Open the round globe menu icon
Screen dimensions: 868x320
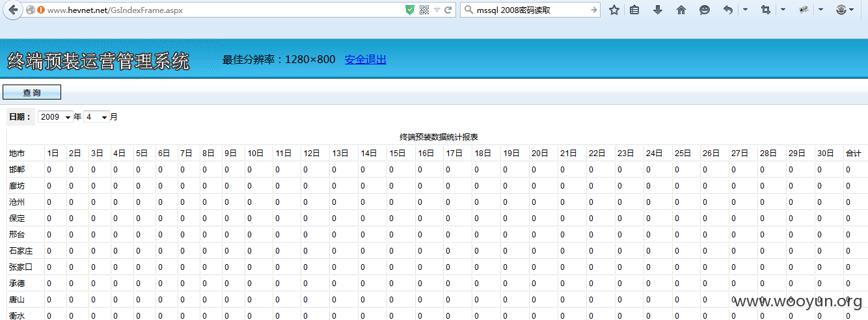tap(841, 10)
